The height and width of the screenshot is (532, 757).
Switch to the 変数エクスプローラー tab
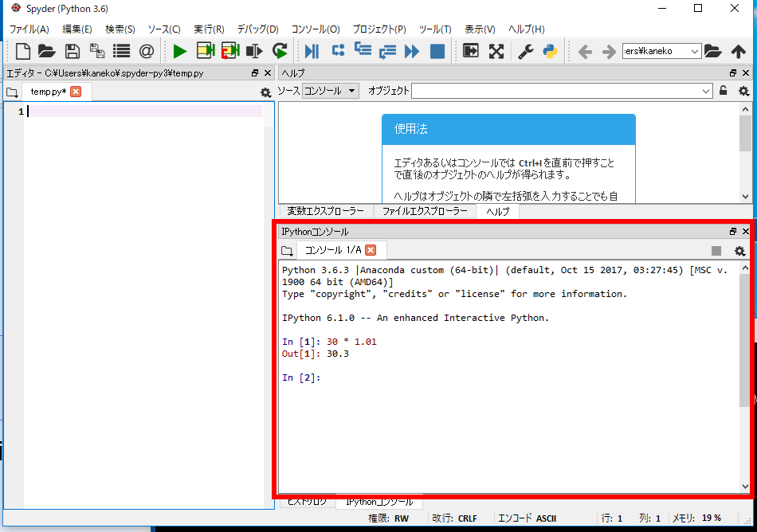(x=325, y=211)
